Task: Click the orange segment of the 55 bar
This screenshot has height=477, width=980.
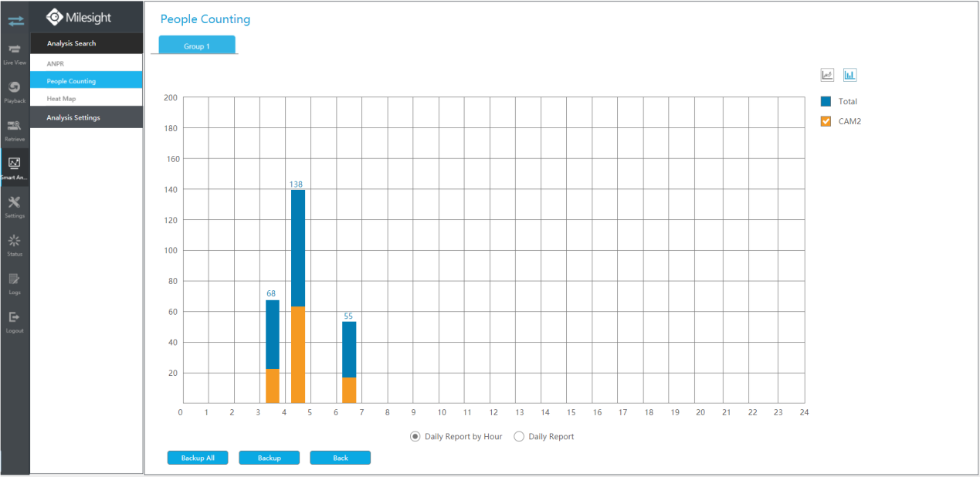Action: [x=349, y=391]
